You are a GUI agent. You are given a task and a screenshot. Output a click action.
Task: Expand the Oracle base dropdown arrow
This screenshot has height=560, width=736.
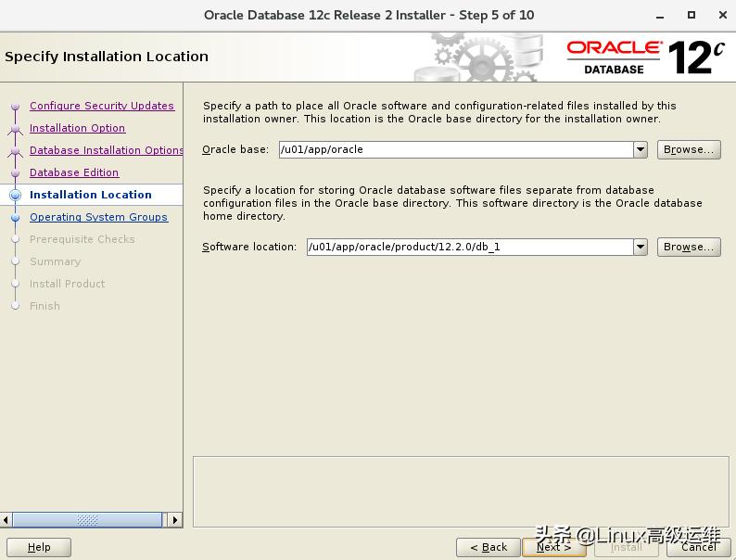pyautogui.click(x=641, y=150)
